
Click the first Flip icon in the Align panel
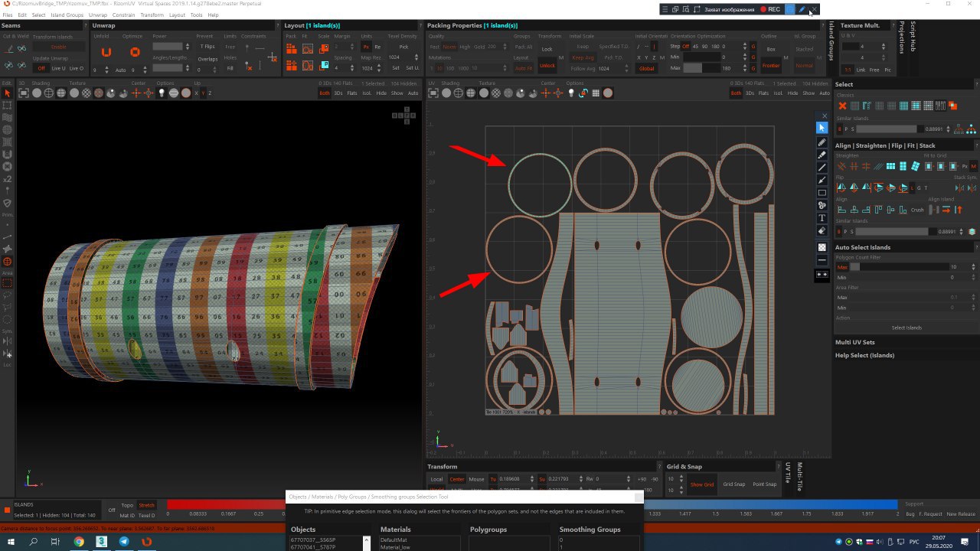click(841, 187)
